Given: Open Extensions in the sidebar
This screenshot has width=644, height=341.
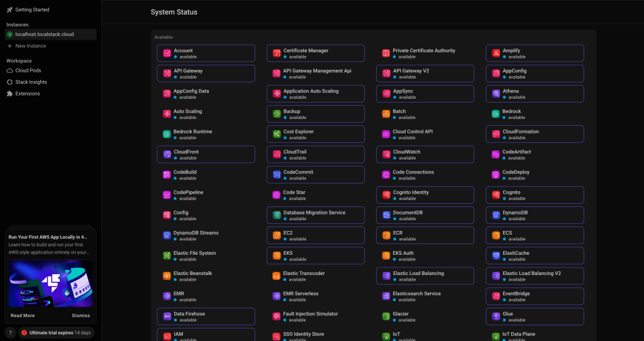Looking at the screenshot, I should [x=27, y=94].
